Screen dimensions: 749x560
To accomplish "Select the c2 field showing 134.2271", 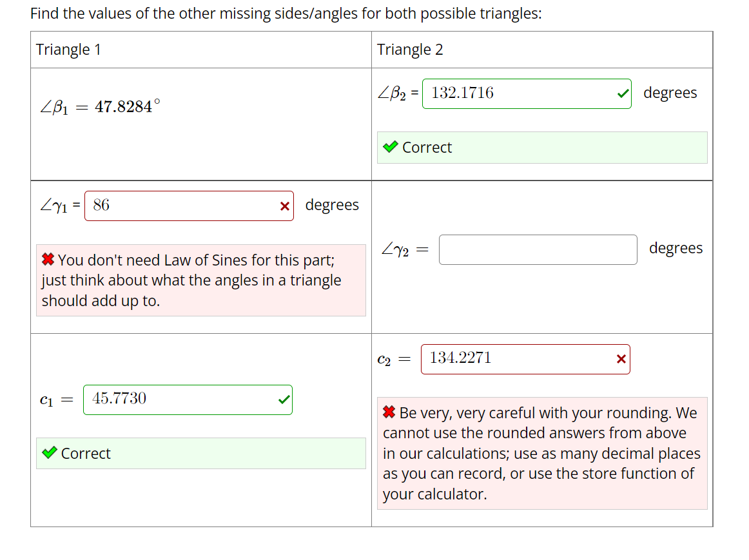I will (525, 359).
